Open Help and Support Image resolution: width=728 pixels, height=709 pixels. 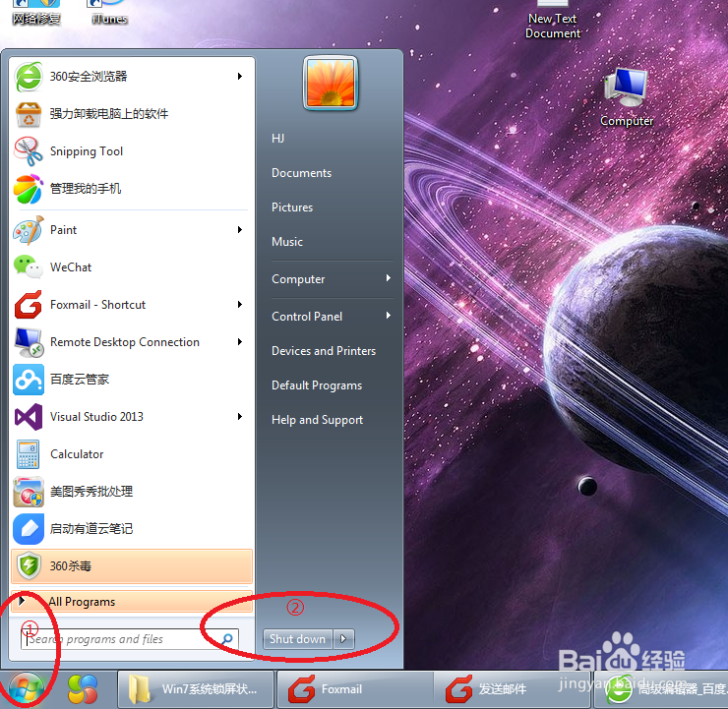click(317, 420)
